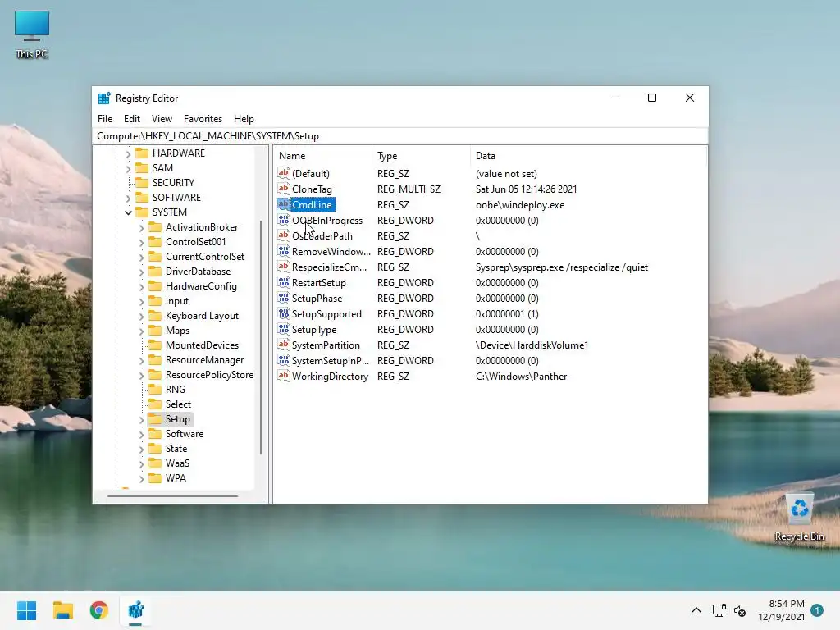Click the SetupType DWORD icon
This screenshot has height=630, width=840.
283,328
